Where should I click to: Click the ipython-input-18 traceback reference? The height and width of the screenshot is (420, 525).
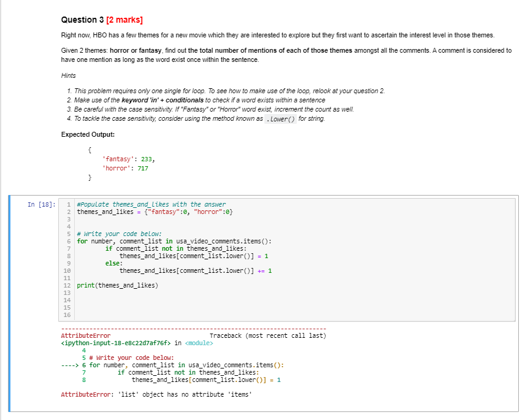click(x=116, y=343)
